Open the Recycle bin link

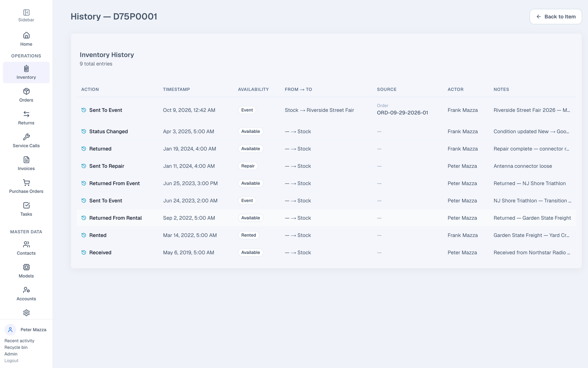point(16,347)
